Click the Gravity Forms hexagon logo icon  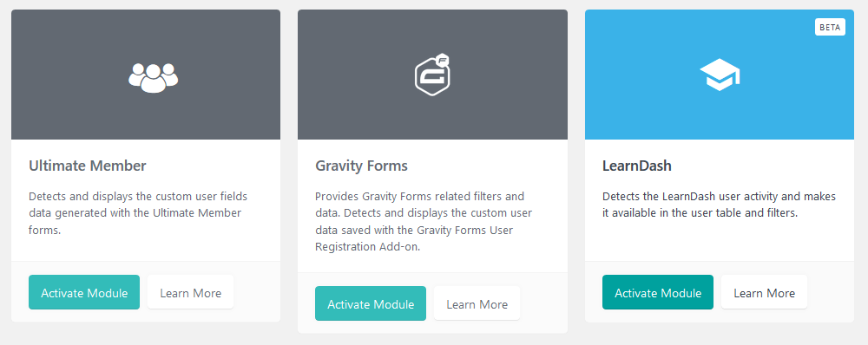coord(432,75)
